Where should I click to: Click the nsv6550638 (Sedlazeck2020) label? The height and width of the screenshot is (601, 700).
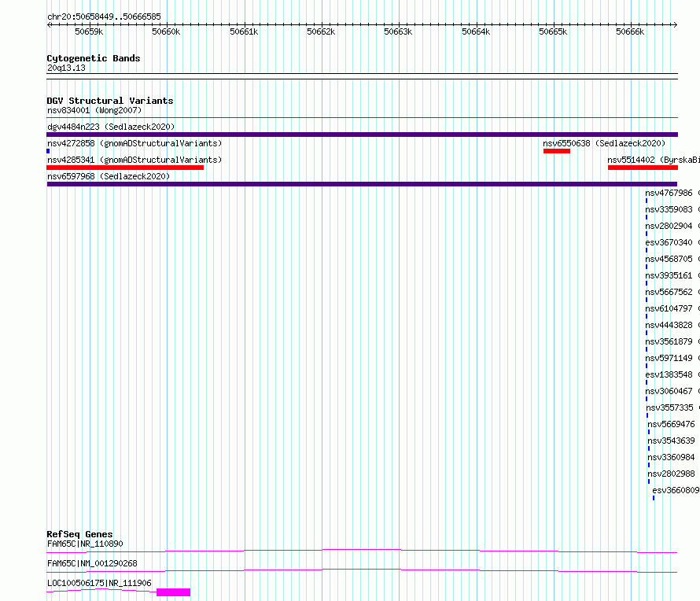click(x=604, y=143)
